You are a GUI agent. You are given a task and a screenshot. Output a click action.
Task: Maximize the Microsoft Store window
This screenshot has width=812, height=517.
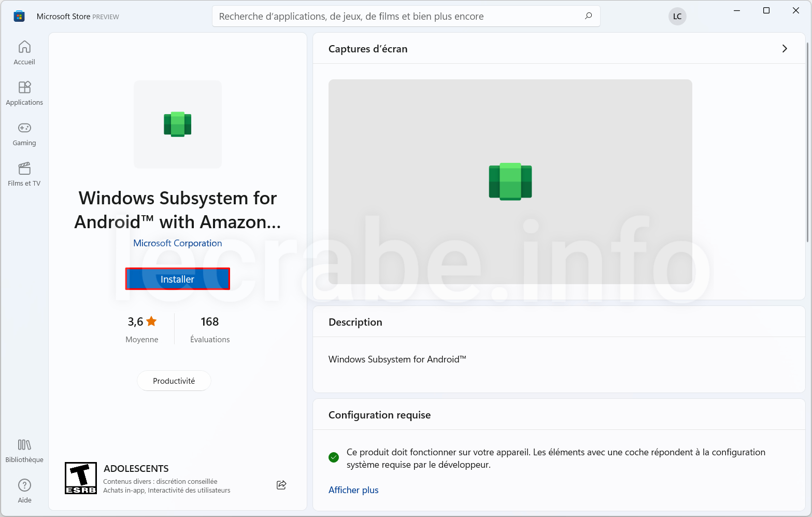coord(766,10)
